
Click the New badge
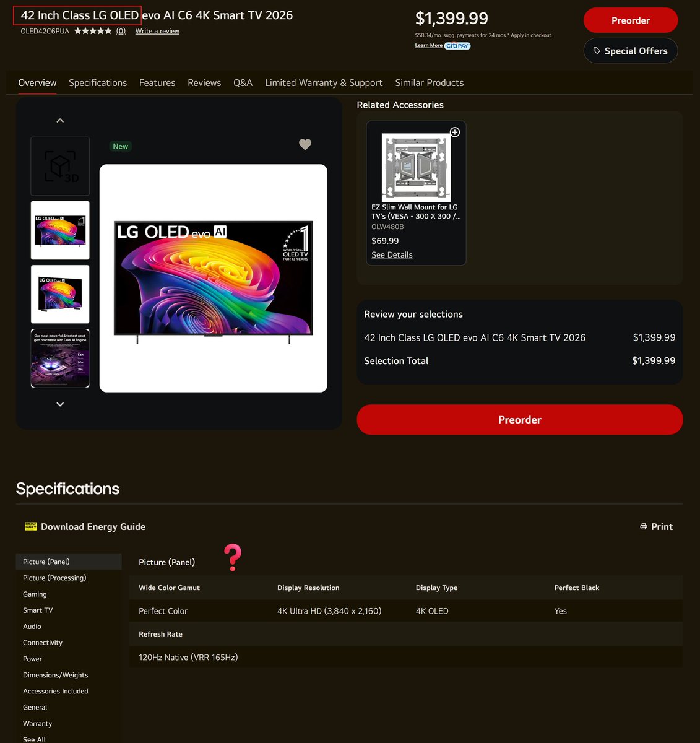coord(121,146)
